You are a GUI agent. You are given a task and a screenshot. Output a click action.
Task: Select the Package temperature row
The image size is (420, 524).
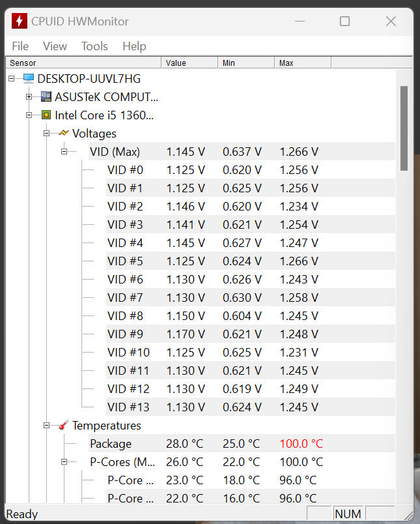pyautogui.click(x=242, y=443)
